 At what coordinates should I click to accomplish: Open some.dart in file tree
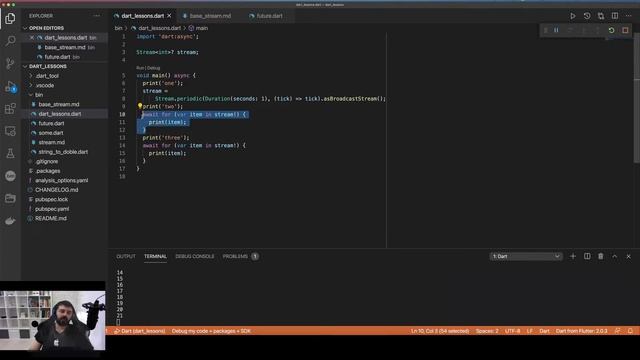51,133
